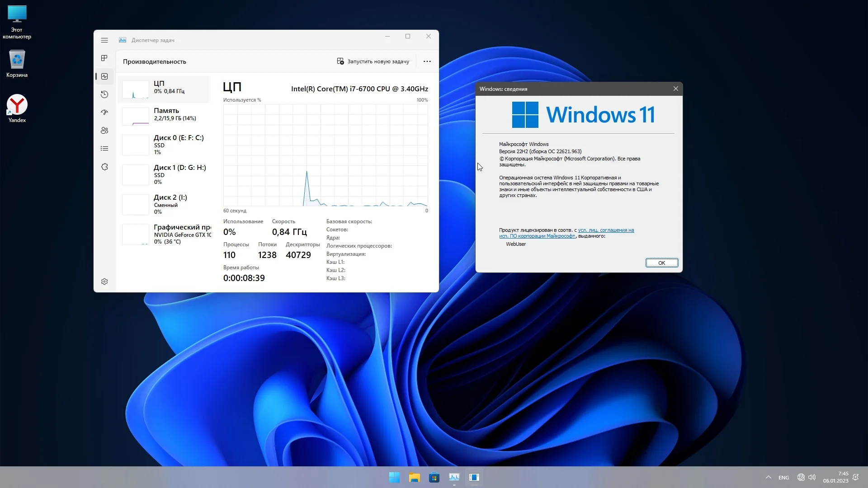Open Microsoft Store from the taskbar
This screenshot has width=868, height=488.
434,478
